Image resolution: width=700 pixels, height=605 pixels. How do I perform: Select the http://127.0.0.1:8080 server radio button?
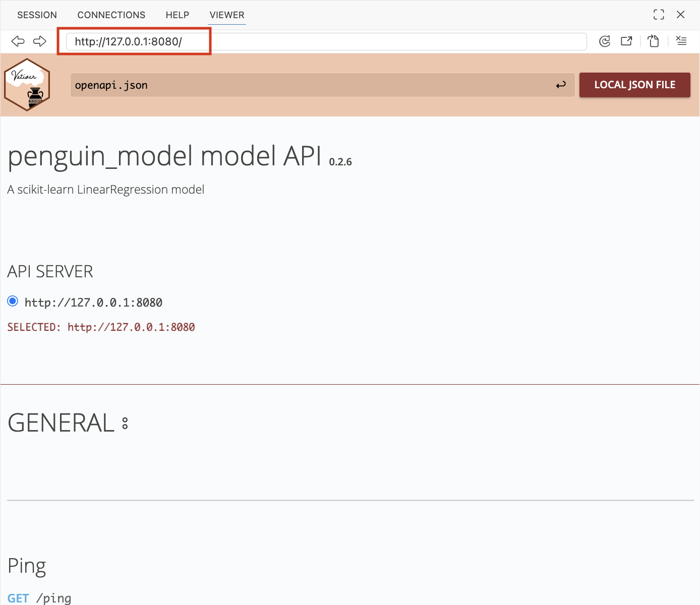tap(13, 301)
